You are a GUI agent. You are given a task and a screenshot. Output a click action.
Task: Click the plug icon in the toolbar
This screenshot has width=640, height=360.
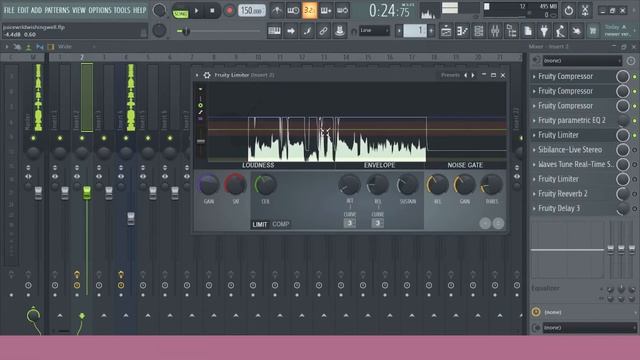544,31
